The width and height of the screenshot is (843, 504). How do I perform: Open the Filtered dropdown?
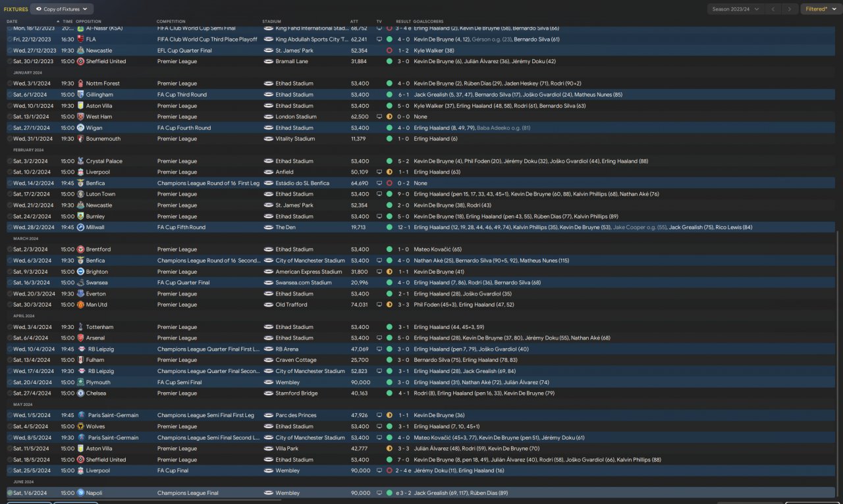point(821,9)
